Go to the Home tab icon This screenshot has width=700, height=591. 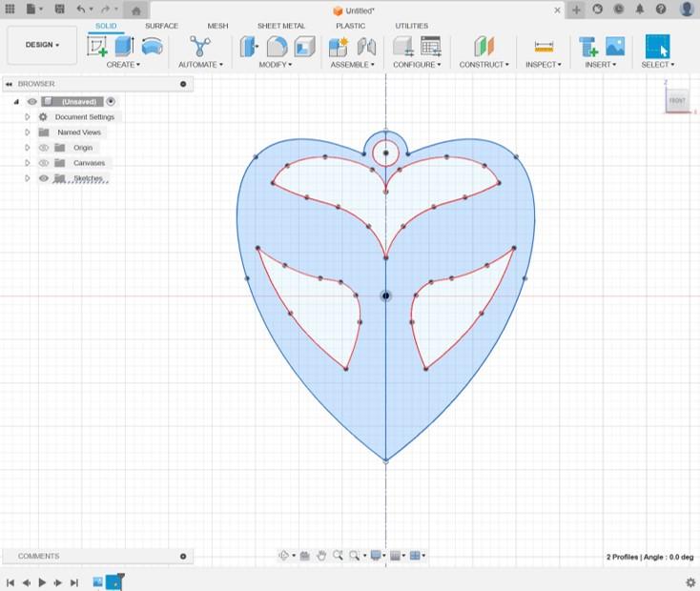click(x=136, y=10)
